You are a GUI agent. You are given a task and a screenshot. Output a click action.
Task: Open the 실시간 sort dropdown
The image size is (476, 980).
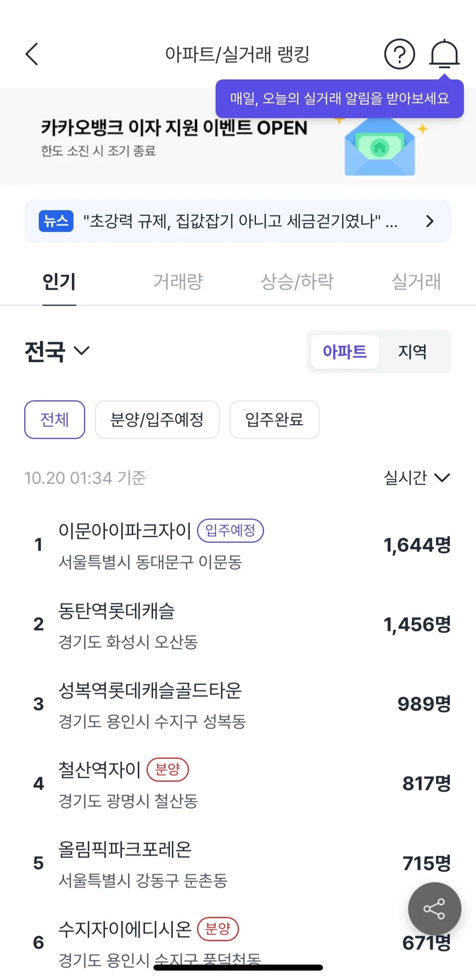[x=417, y=478]
